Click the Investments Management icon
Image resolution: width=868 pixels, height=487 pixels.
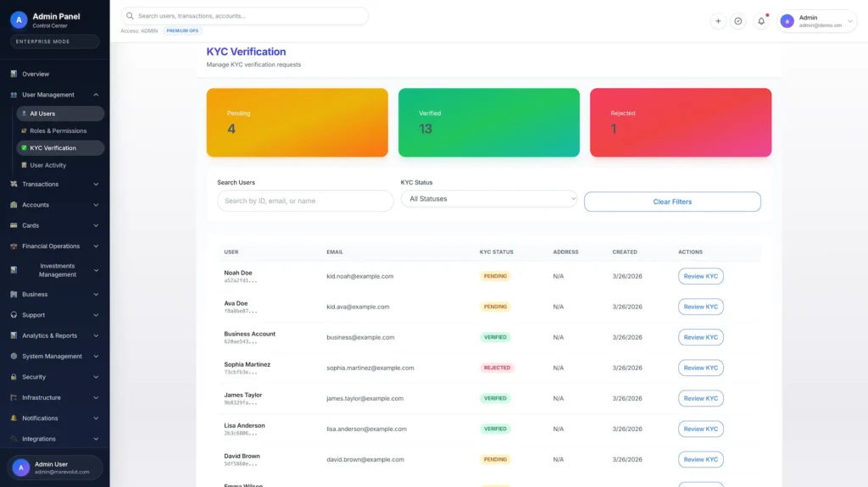click(x=14, y=270)
